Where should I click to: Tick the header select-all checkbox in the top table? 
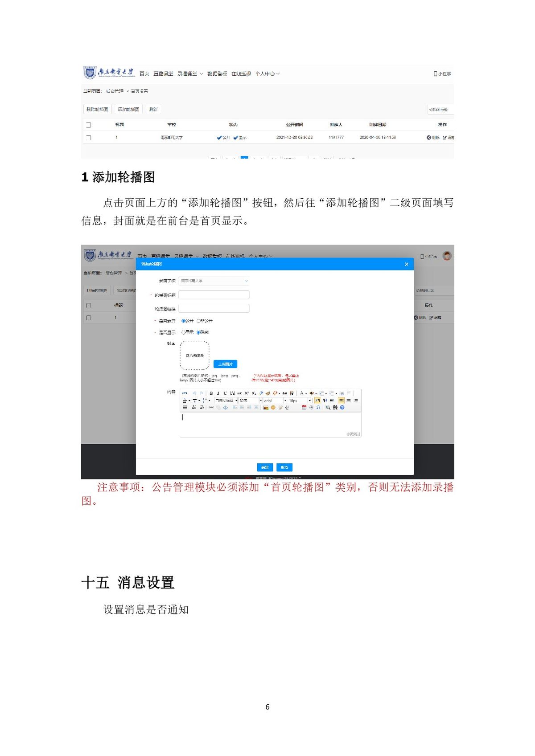pos(88,125)
